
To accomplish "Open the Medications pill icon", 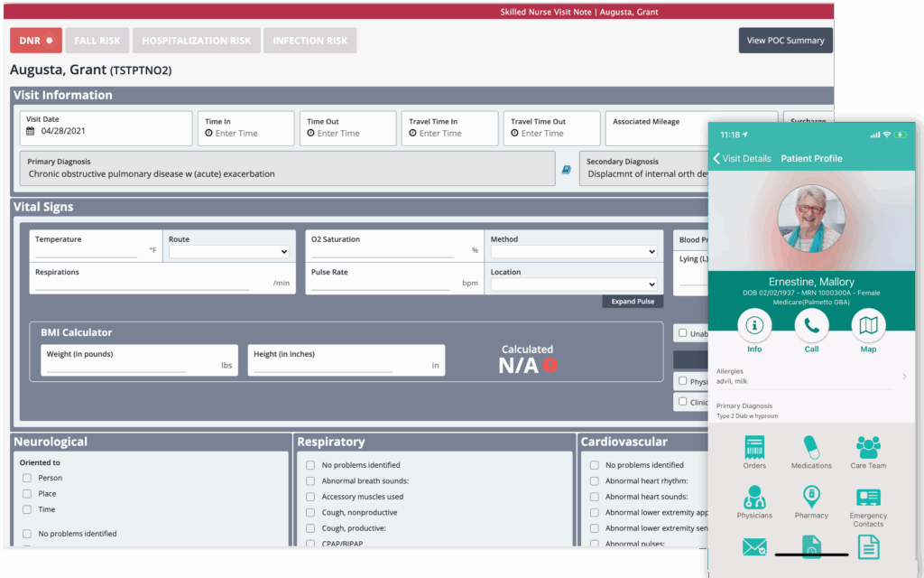I will click(811, 448).
